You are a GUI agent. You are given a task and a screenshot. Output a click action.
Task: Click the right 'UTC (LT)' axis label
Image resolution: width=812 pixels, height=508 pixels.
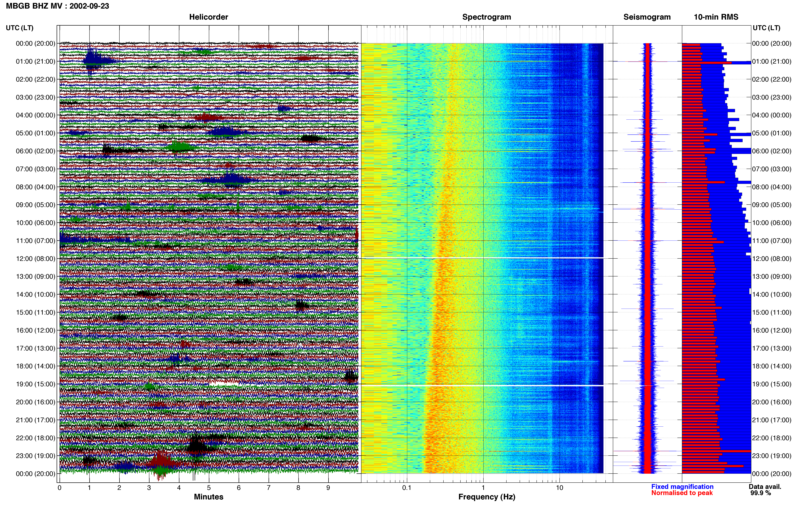click(766, 28)
